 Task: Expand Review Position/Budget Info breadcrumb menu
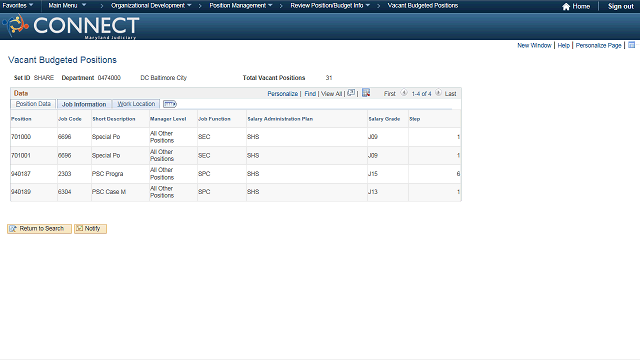(x=330, y=5)
